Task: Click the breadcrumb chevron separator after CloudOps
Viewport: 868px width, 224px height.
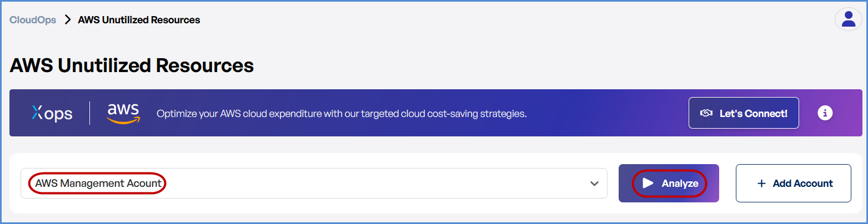Action: point(68,20)
